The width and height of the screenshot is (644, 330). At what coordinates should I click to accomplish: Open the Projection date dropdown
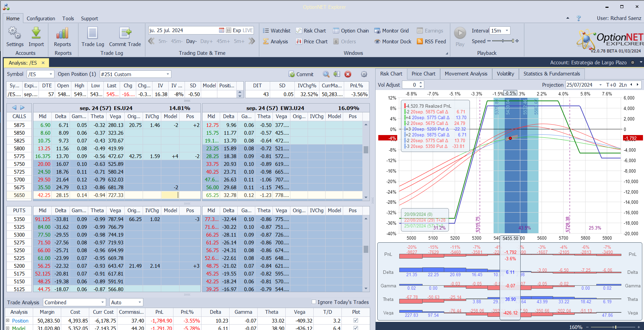(600, 85)
